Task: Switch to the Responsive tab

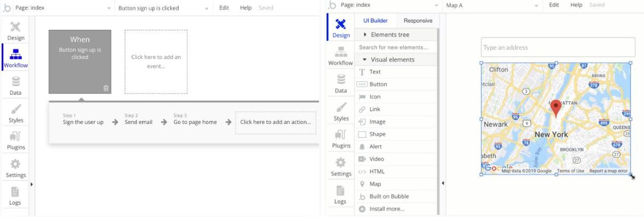Action: click(418, 21)
